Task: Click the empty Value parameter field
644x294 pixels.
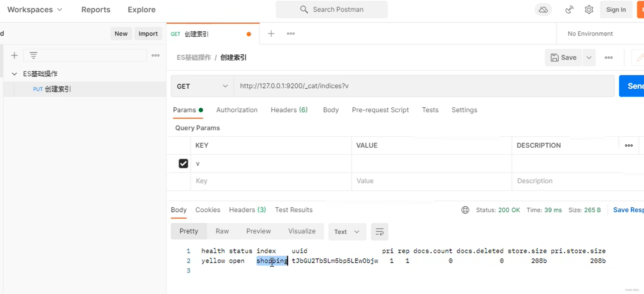Action: (431, 181)
